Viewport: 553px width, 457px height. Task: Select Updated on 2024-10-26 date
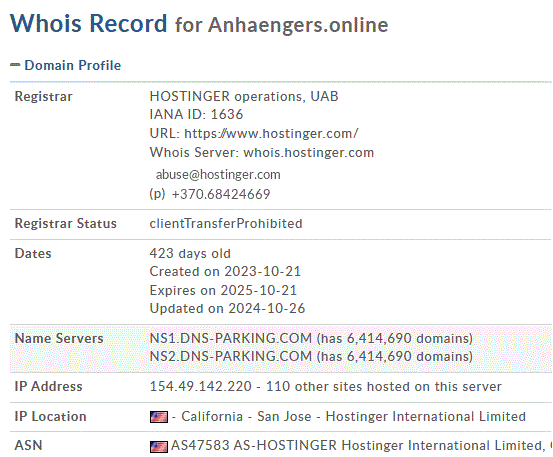pos(227,309)
